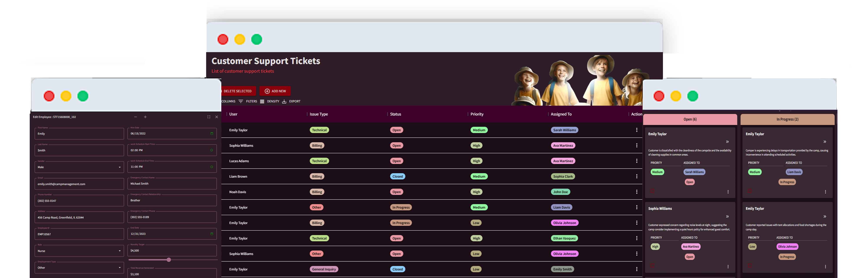868x278 pixels.
Task: Open the calendar picker for Hire Date
Action: [x=212, y=133]
